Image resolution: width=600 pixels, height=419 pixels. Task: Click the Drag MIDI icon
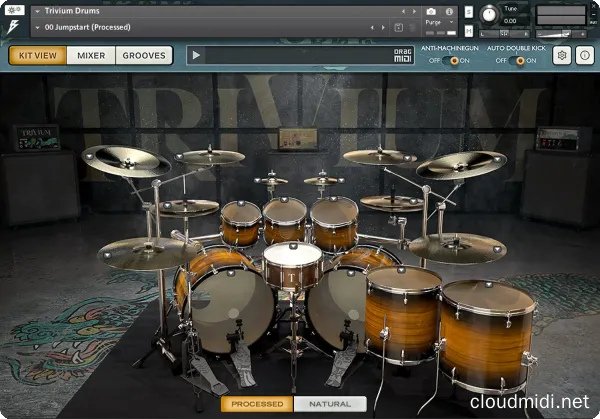click(403, 56)
